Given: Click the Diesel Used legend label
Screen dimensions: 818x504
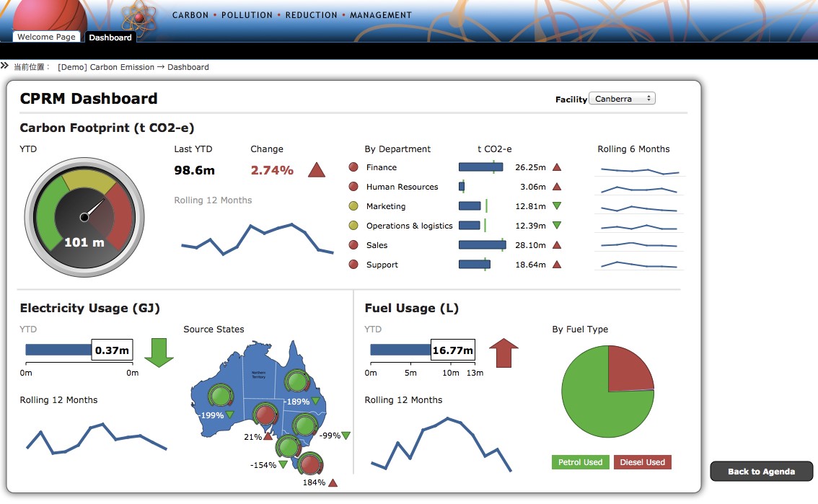Looking at the screenshot, I should point(642,462).
